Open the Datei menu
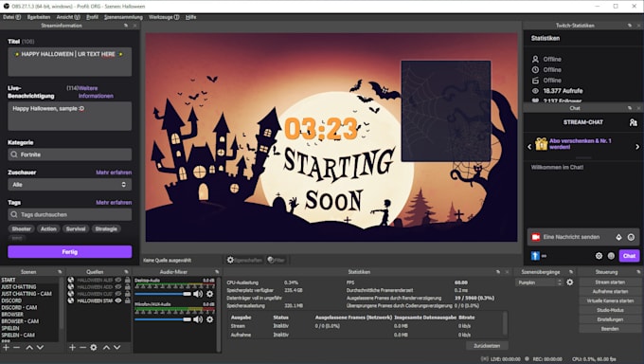This screenshot has height=364, width=644. pyautogui.click(x=11, y=17)
